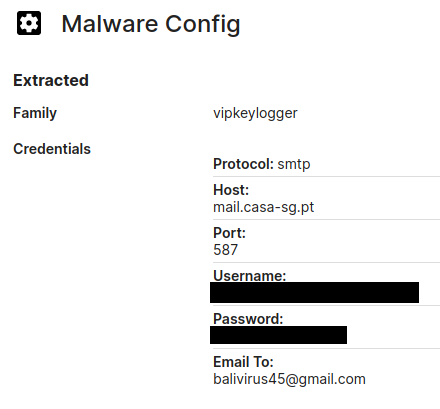Select the Extracted section header
The width and height of the screenshot is (440, 409).
[51, 80]
